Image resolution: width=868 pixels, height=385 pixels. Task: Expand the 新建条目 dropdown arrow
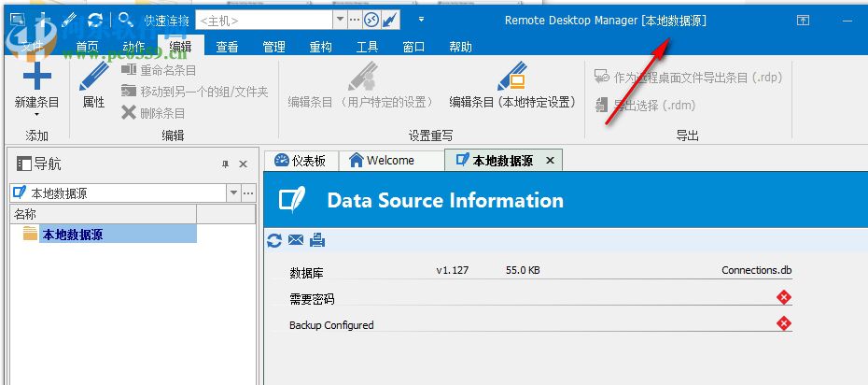point(37,115)
